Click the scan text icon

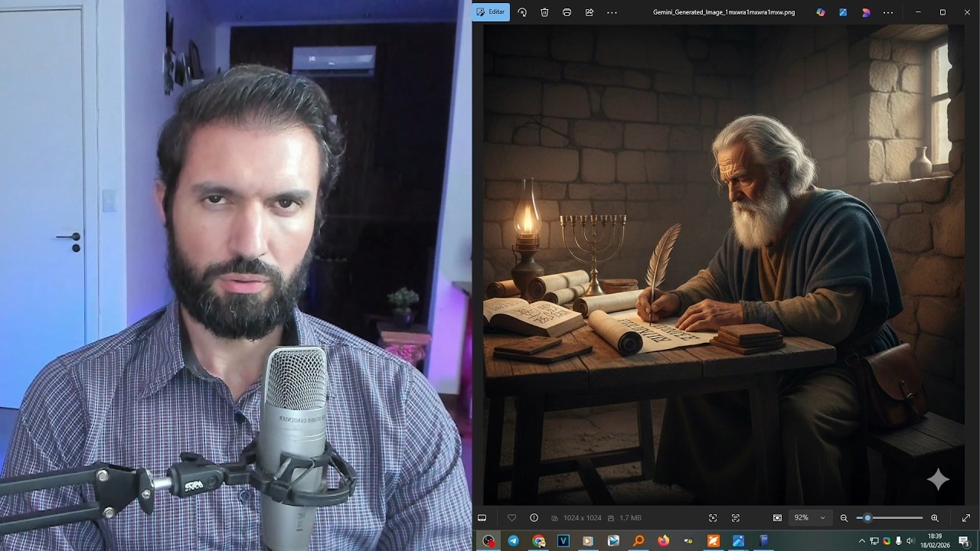736,518
